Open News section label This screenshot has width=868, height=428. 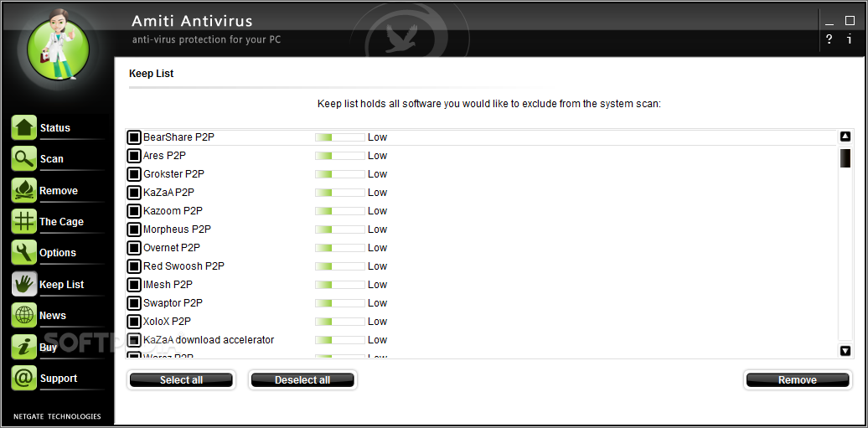pos(53,316)
